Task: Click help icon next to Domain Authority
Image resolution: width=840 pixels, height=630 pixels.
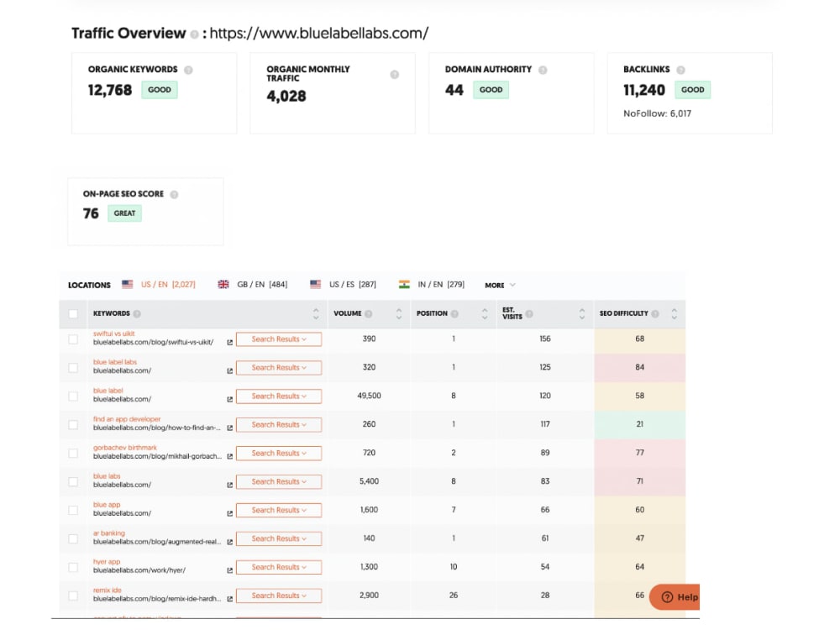Action: point(543,70)
